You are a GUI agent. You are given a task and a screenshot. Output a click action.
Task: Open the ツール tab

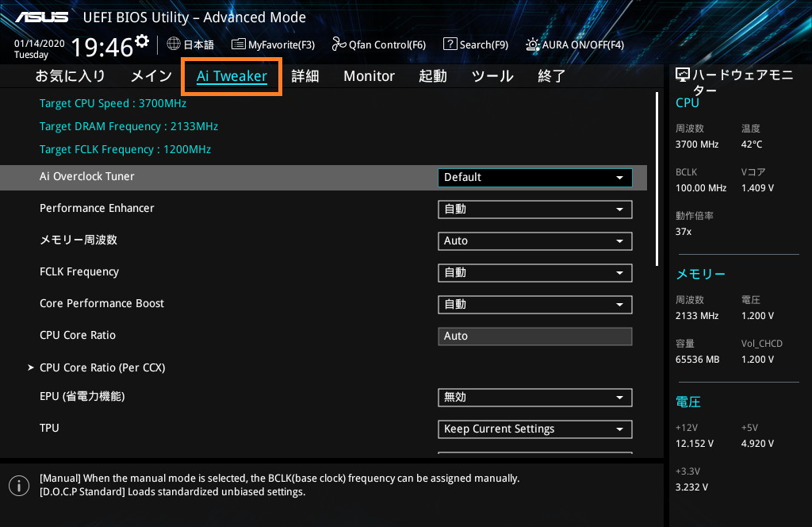tap(492, 76)
